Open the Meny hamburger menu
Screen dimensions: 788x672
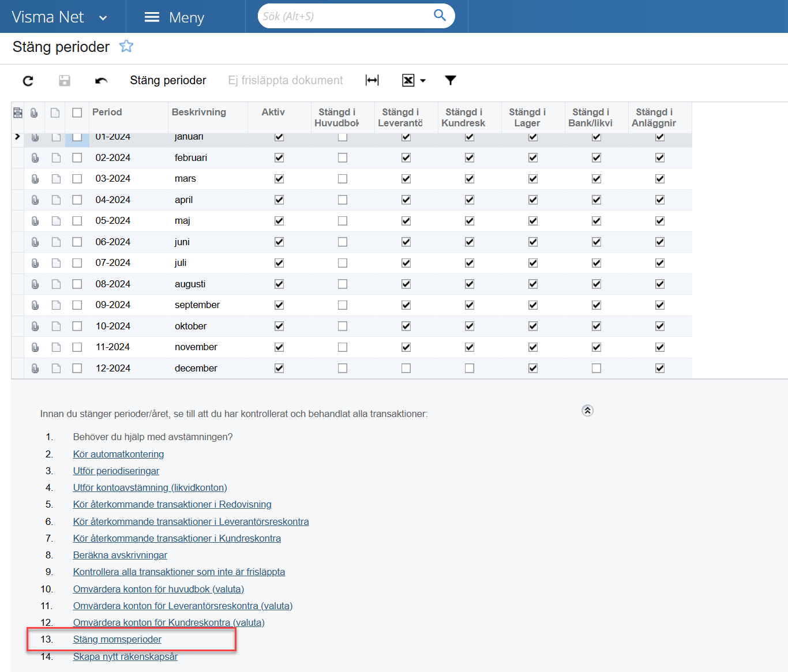[152, 17]
